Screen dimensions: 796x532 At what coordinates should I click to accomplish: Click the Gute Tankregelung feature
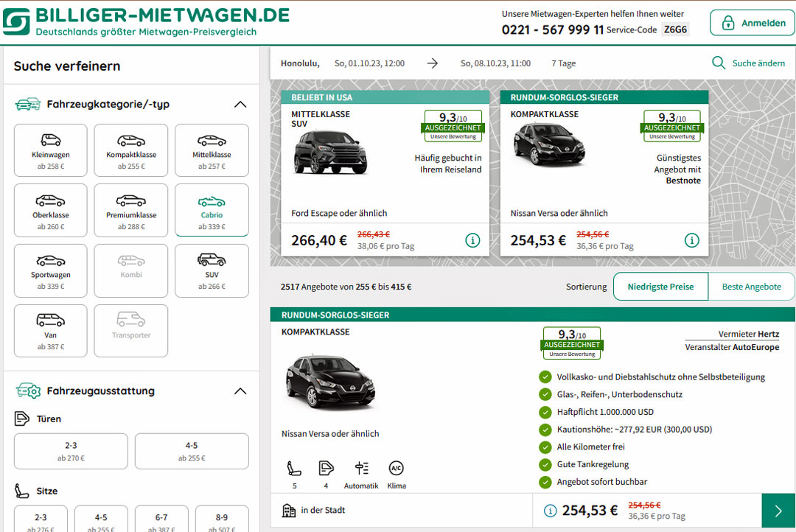point(593,464)
